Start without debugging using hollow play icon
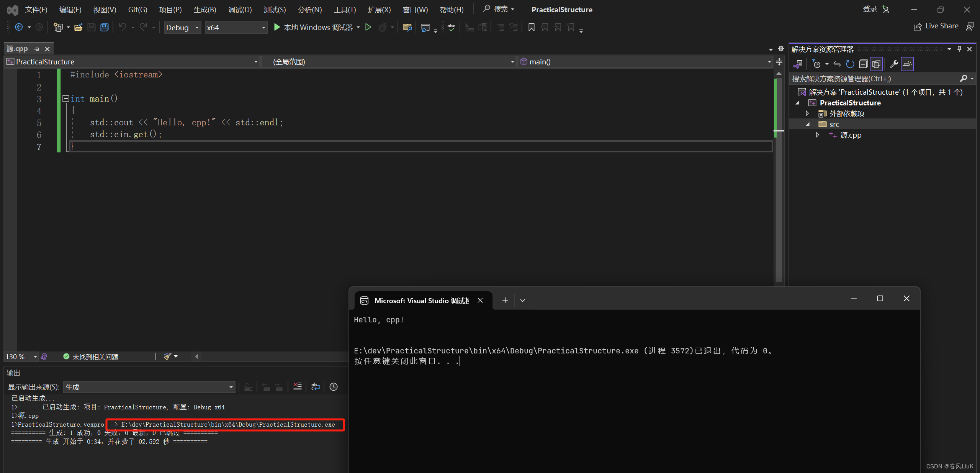 pos(368,27)
